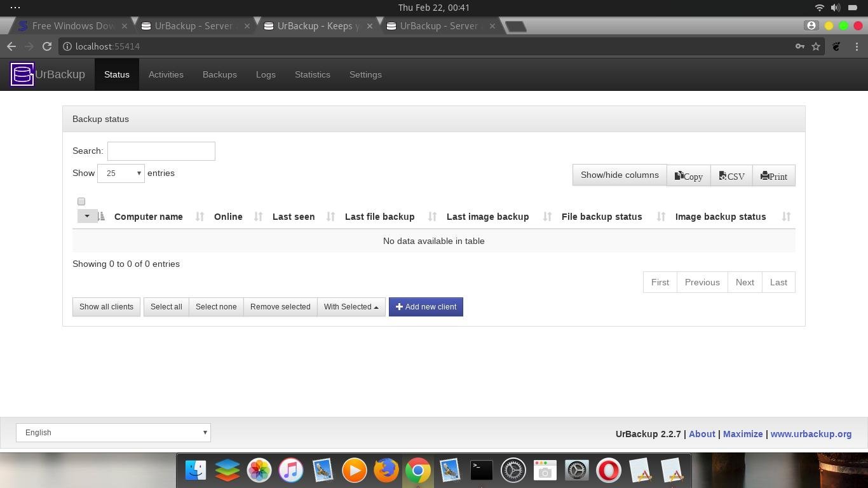The height and width of the screenshot is (488, 868).
Task: Click Show/hide columns button
Action: pos(620,175)
